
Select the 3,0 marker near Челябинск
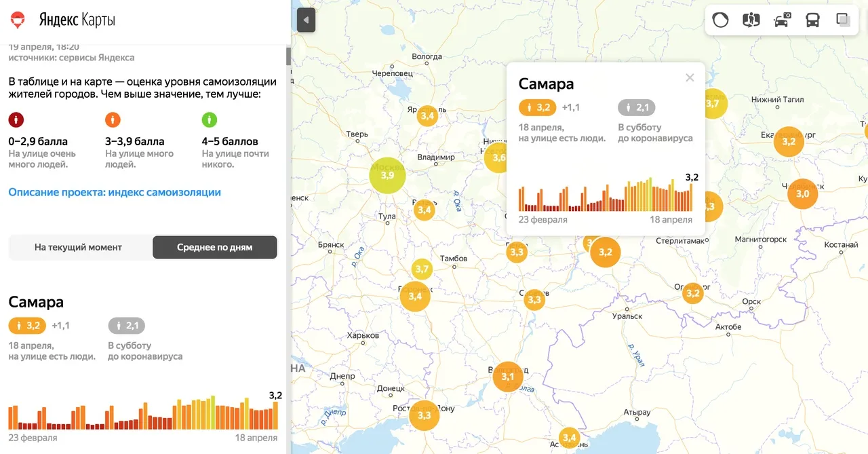point(802,194)
